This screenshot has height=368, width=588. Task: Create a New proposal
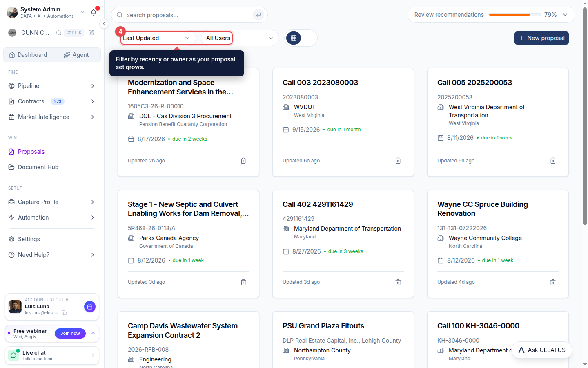click(x=541, y=38)
